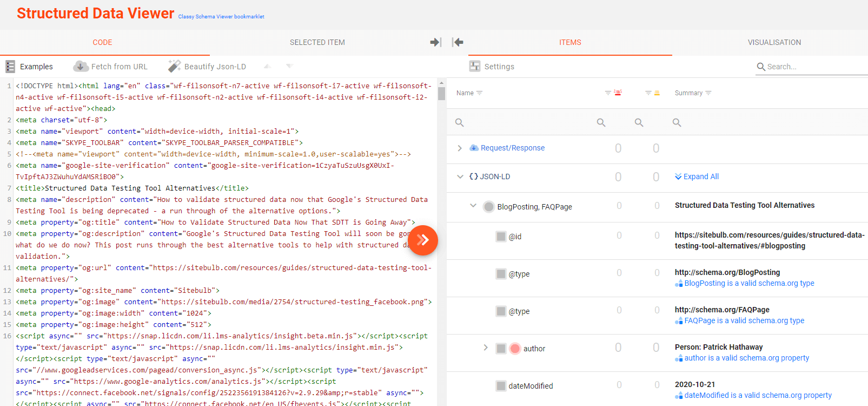This screenshot has height=406, width=868.
Task: Click schema icon beside BlogPosting valid type
Action: point(679,284)
